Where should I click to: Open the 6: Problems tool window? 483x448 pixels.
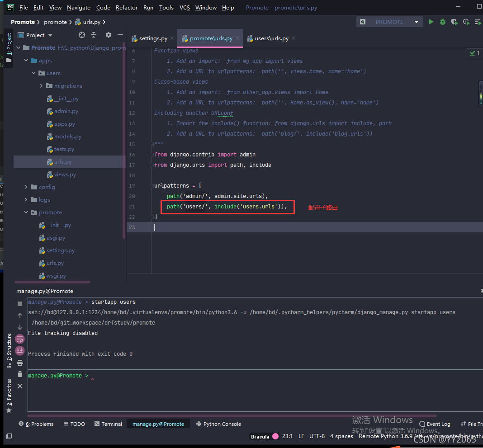36,424
